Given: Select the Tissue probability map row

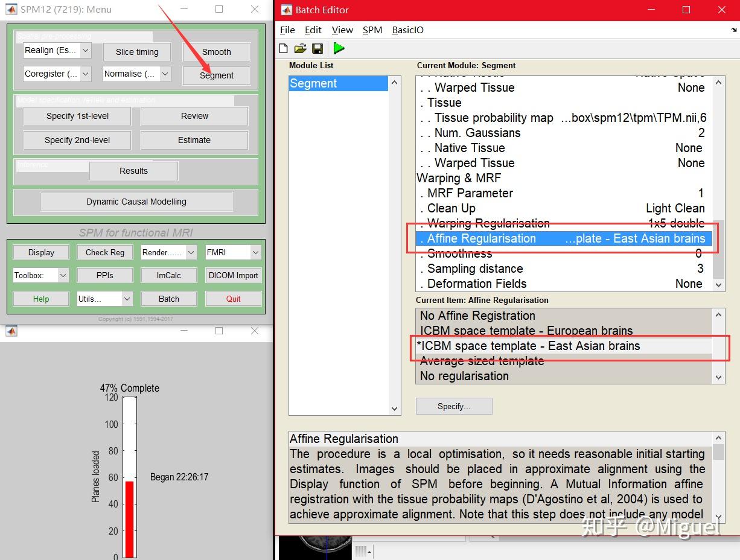Looking at the screenshot, I should tap(564, 118).
